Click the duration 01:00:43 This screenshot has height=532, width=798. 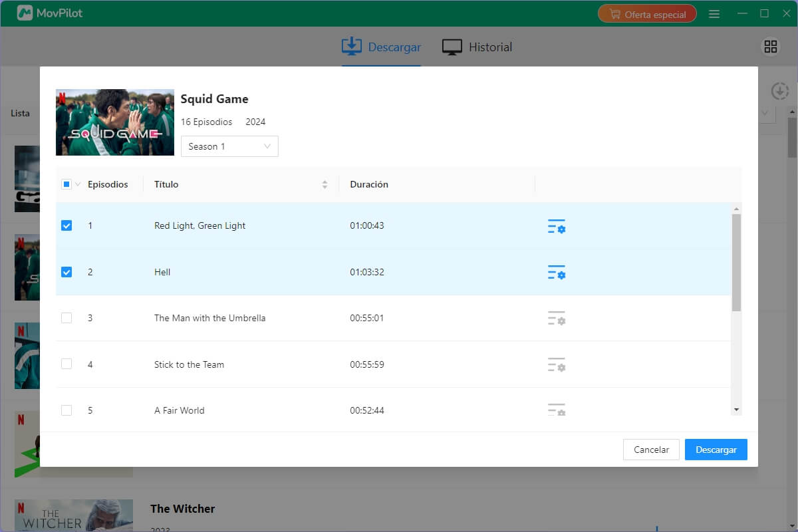coord(367,225)
